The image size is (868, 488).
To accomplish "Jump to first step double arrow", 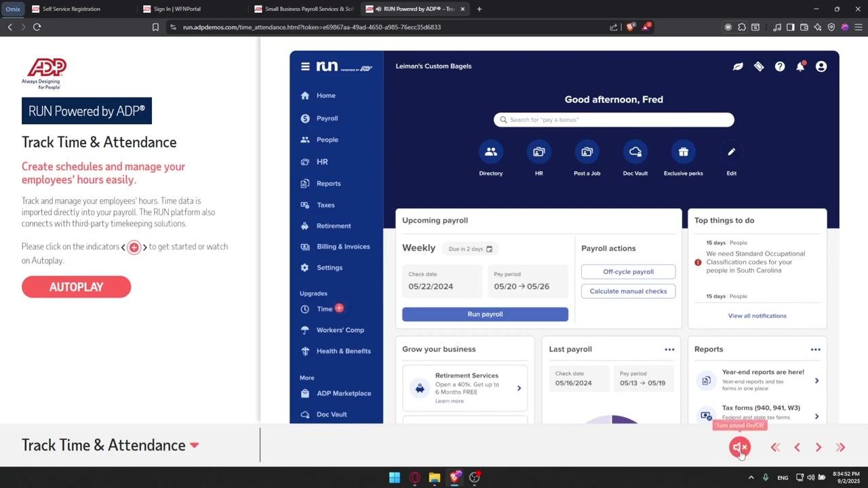I will pyautogui.click(x=775, y=447).
